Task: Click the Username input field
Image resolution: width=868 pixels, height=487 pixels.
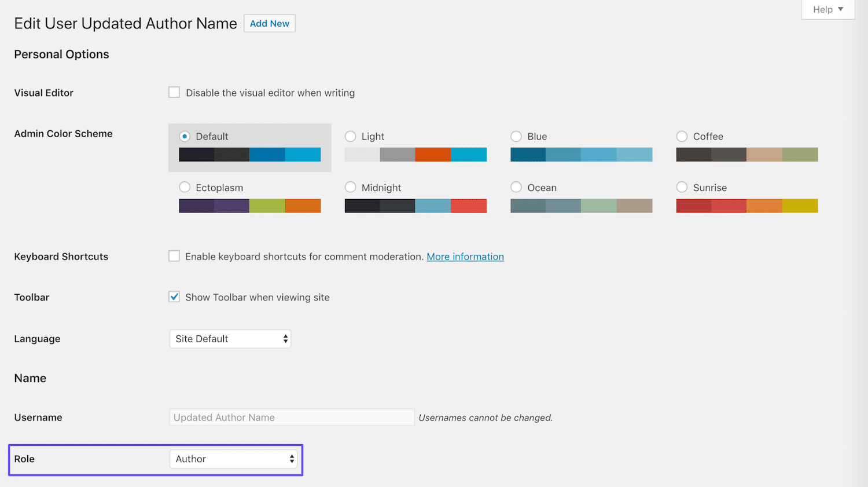Action: tap(291, 417)
